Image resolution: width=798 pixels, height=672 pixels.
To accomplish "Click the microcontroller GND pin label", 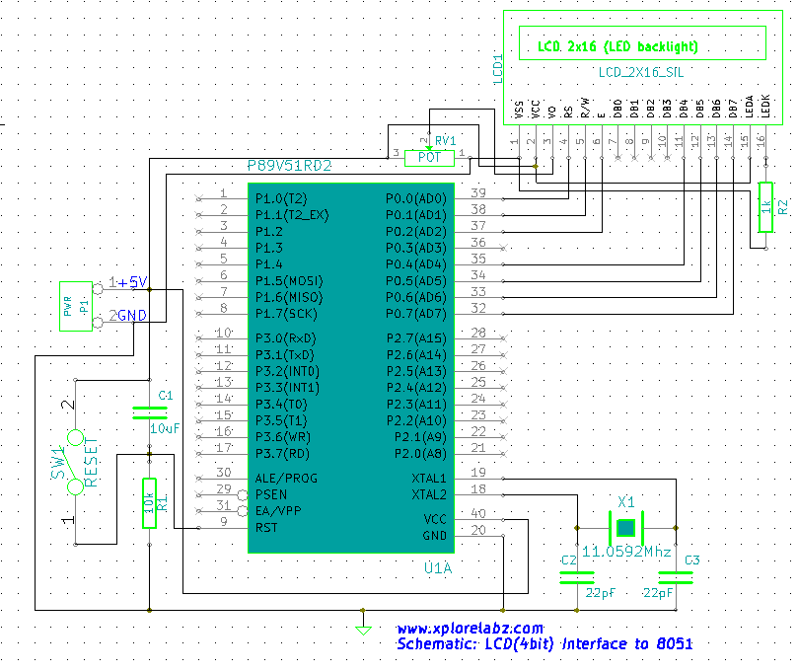I will click(x=435, y=536).
